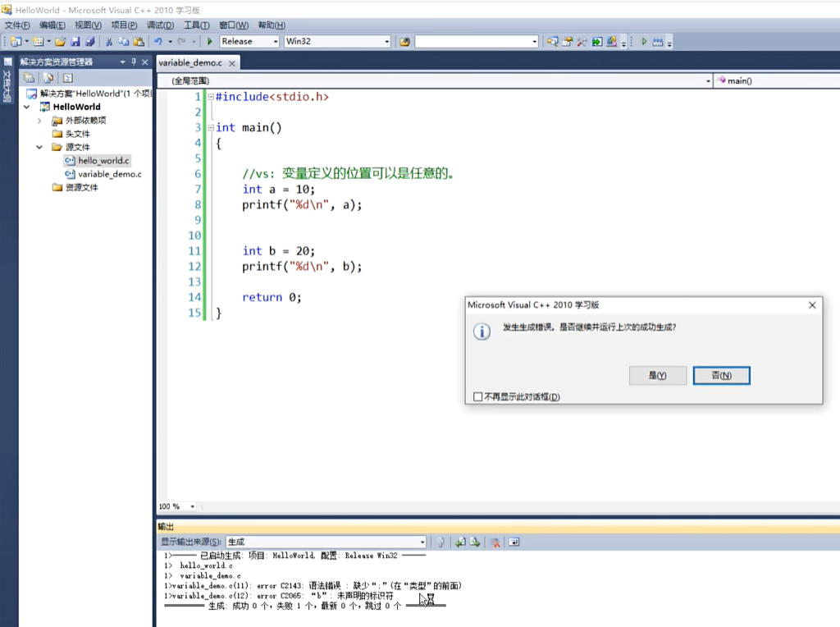The width and height of the screenshot is (840, 627).
Task: Click the Properties Window toolbar icon
Action: click(568, 41)
